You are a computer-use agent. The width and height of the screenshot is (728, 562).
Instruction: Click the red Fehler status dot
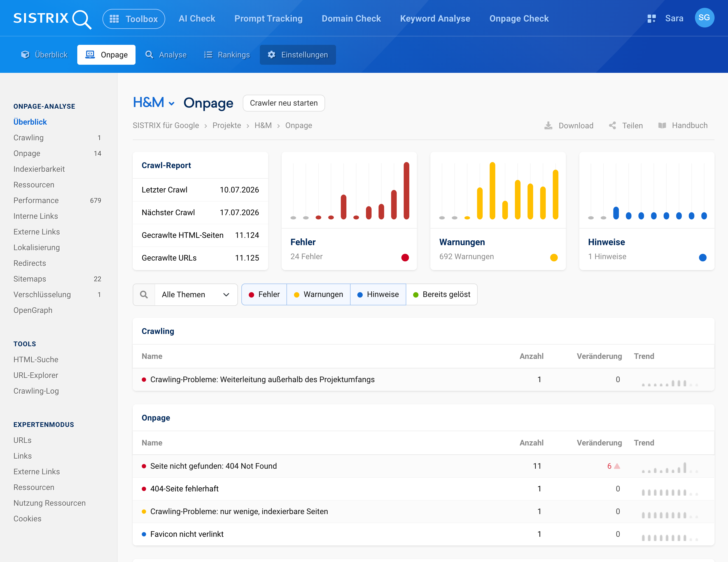point(405,257)
